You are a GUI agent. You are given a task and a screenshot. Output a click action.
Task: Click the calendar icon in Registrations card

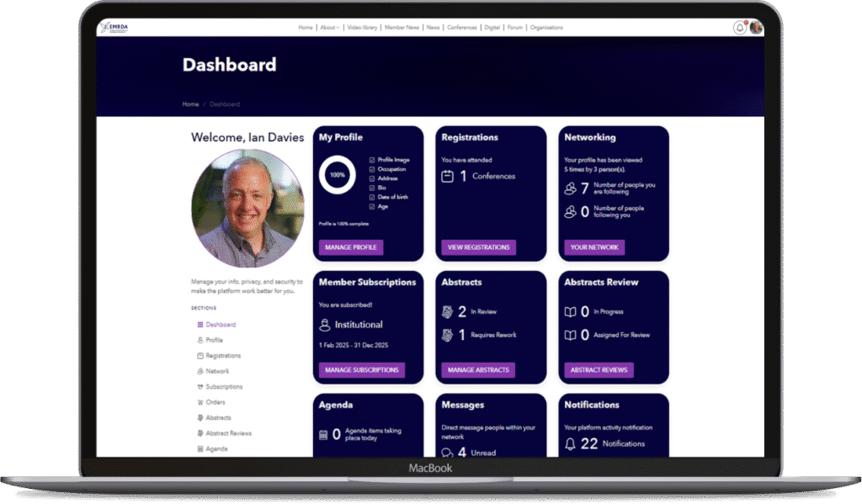point(448,176)
